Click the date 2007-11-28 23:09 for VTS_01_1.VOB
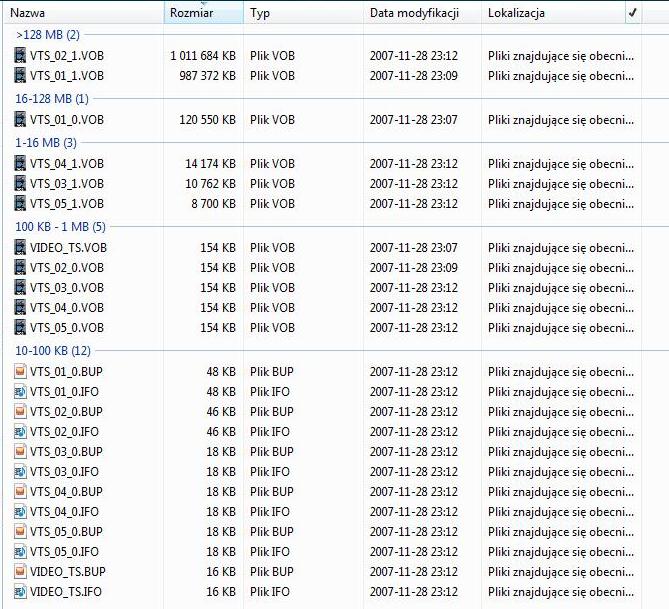 [414, 76]
